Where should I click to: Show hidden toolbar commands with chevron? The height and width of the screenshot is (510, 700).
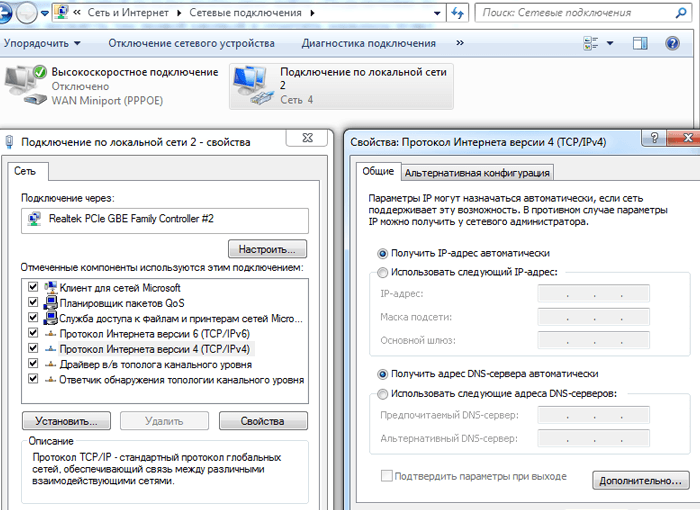click(459, 44)
